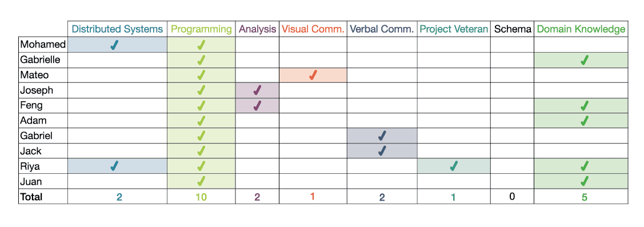Image resolution: width=644 pixels, height=227 pixels.
Task: Select Feng's Analysis checkmark
Action: (258, 106)
